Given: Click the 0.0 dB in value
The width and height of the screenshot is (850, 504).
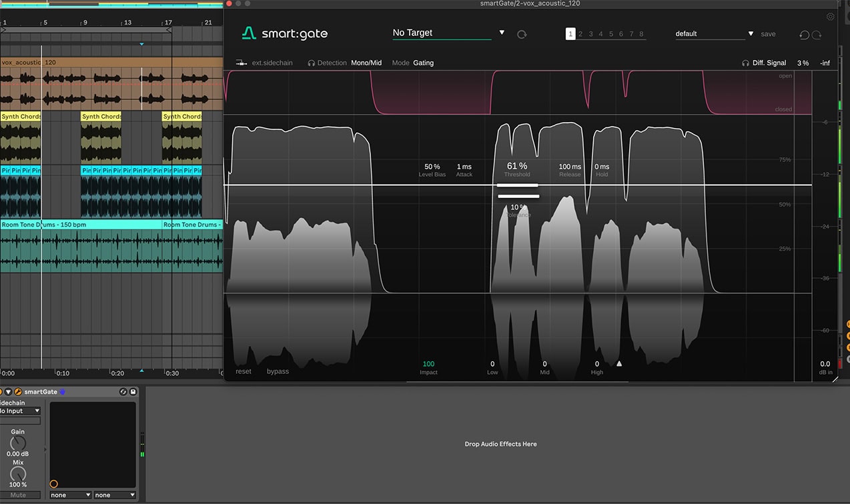Looking at the screenshot, I should [825, 364].
